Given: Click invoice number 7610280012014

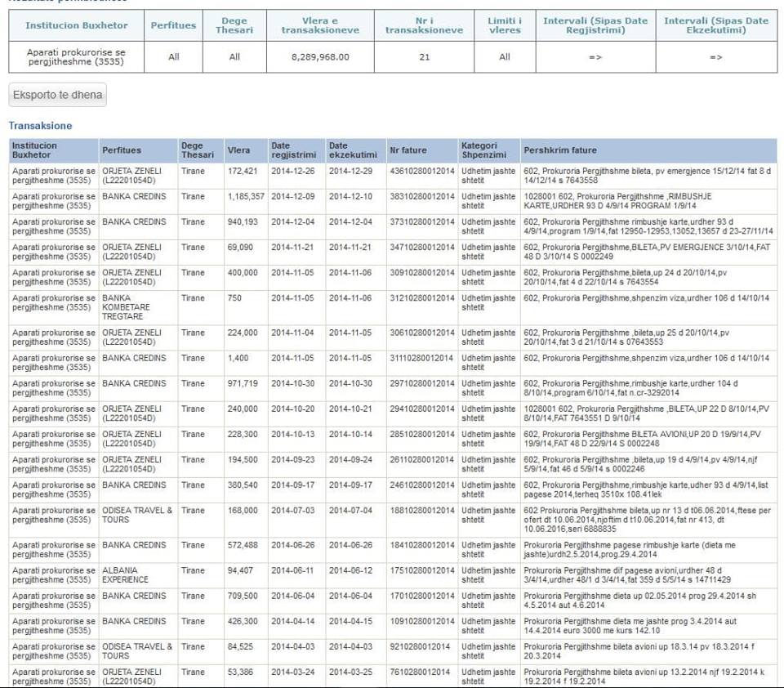Looking at the screenshot, I should click(x=420, y=672).
